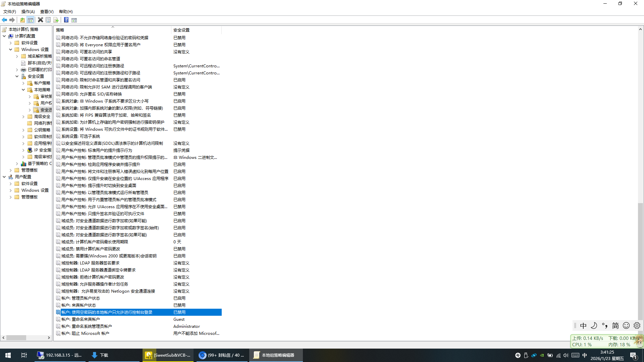Click the Up one level folder icon

coord(22,20)
